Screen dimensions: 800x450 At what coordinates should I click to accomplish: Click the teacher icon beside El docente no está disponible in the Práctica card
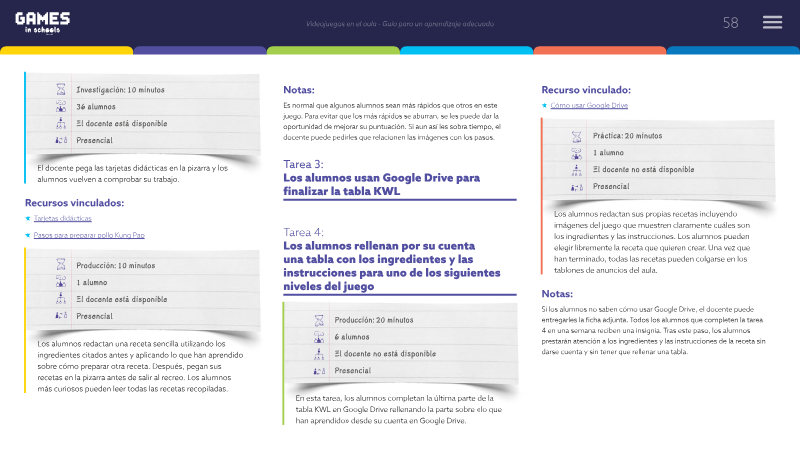click(x=577, y=170)
